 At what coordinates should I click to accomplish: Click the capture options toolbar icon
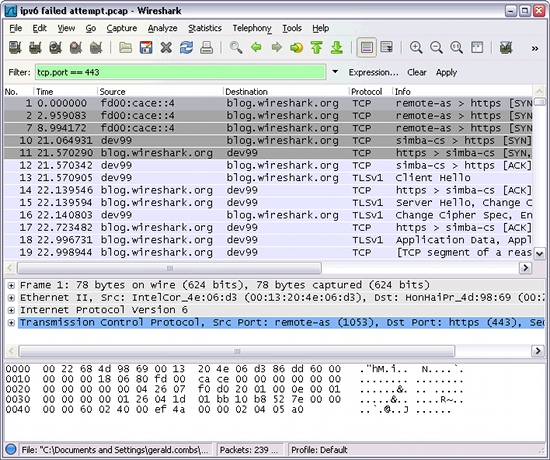coord(35,47)
